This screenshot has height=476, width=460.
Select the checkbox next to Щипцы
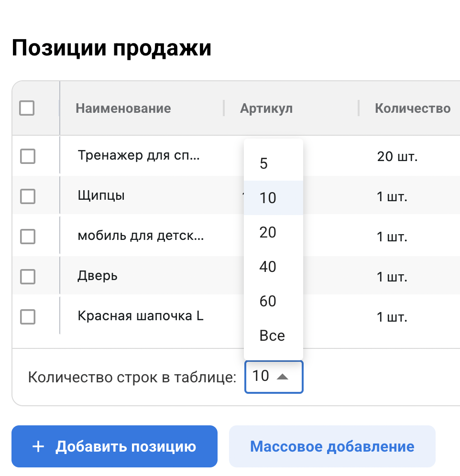[28, 196]
